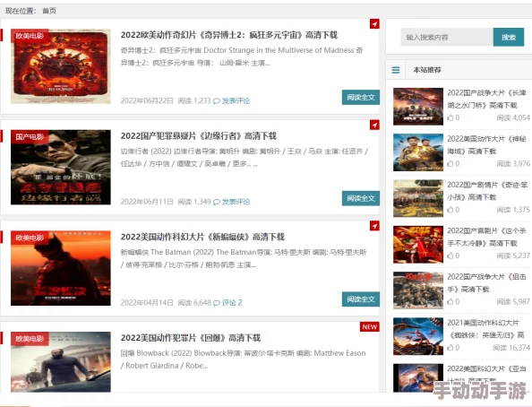Open 蜘蛛侠:英雄无归 sidebar thumbnail
Viewport: 532px width, 407px height.
418,336
